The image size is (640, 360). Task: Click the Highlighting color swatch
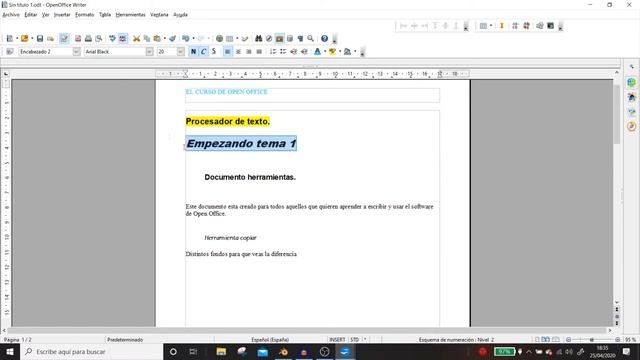(x=332, y=51)
